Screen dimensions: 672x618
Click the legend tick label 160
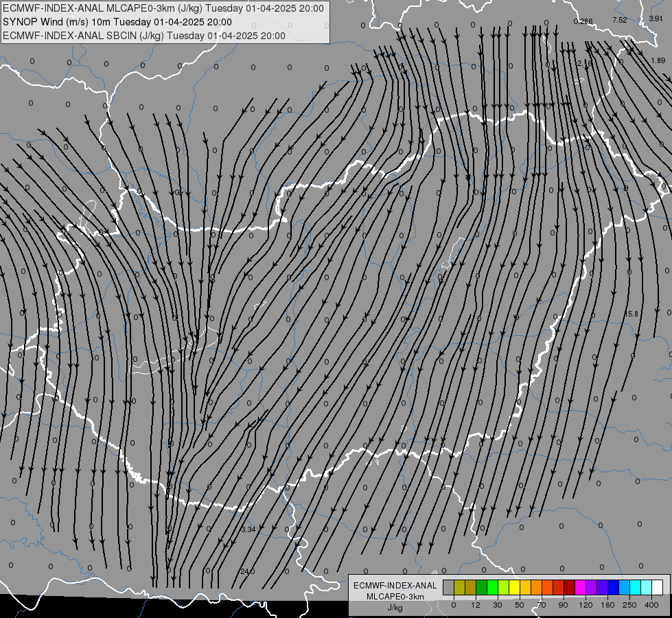tap(607, 605)
